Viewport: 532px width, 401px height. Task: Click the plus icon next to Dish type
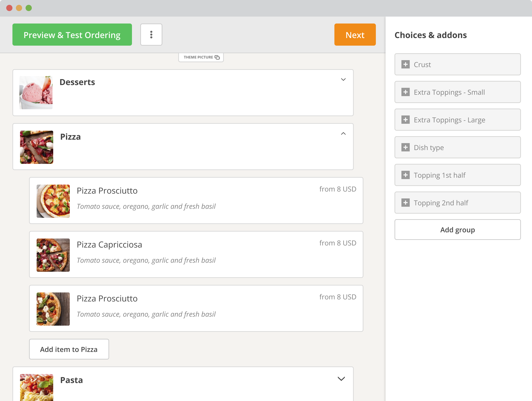[406, 147]
